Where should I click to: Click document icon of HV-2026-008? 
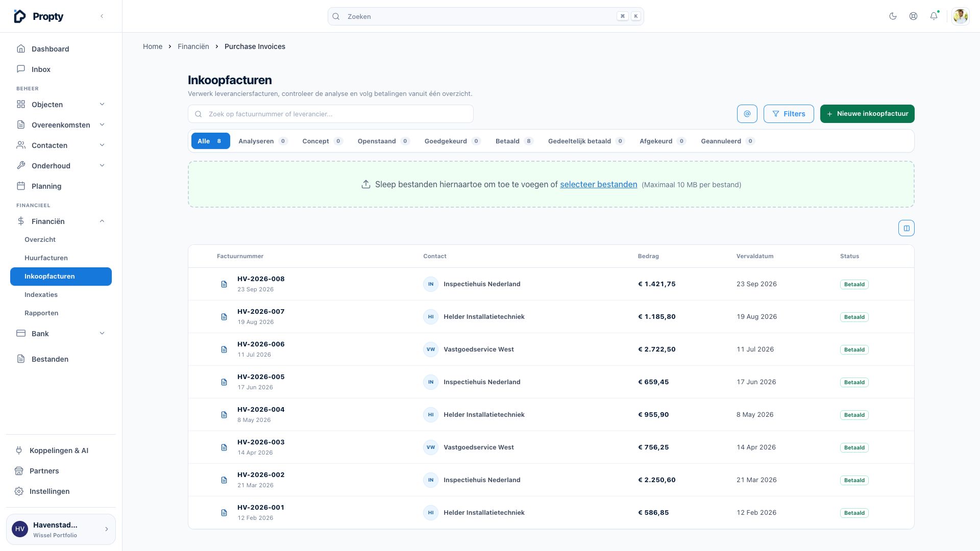[x=224, y=284]
